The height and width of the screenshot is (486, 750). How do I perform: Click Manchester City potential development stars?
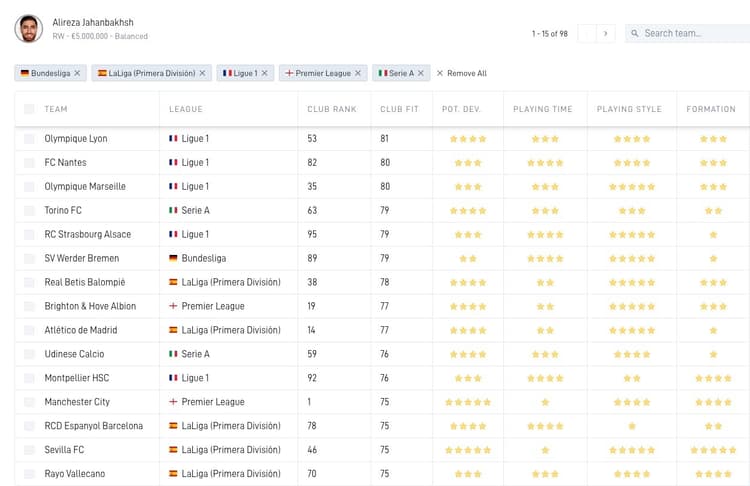pos(468,402)
